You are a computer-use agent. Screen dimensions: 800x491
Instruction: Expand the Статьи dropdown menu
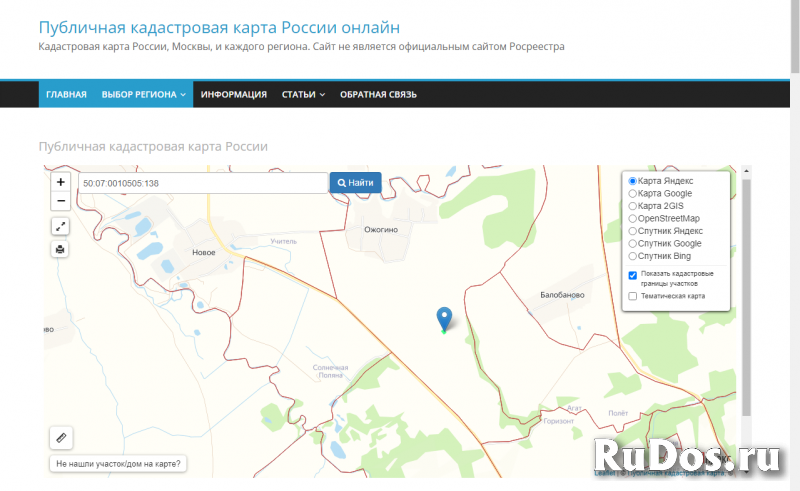(303, 94)
